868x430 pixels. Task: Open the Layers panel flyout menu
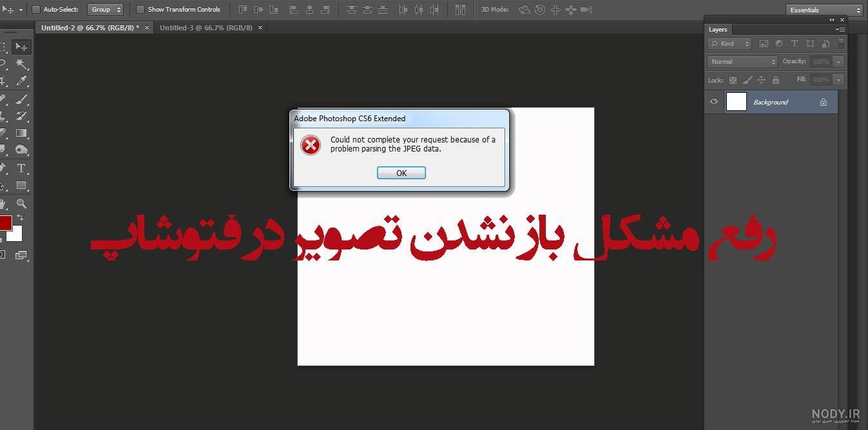840,30
